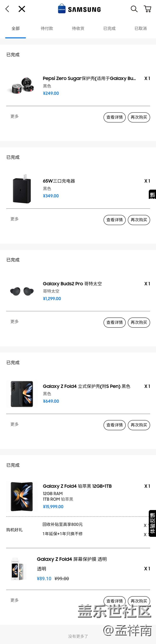The image size is (156, 644).
Task: Tap the Samsung shop bag logo
Action: [62, 9]
